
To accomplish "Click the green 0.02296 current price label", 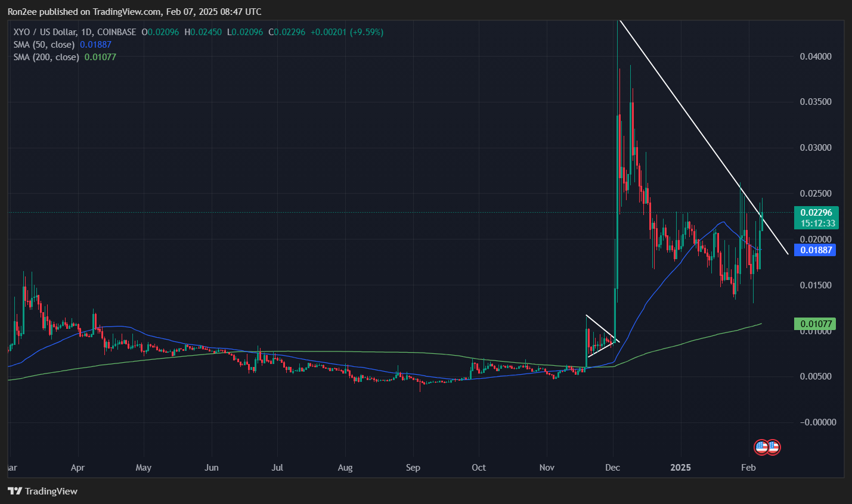I will pos(816,213).
